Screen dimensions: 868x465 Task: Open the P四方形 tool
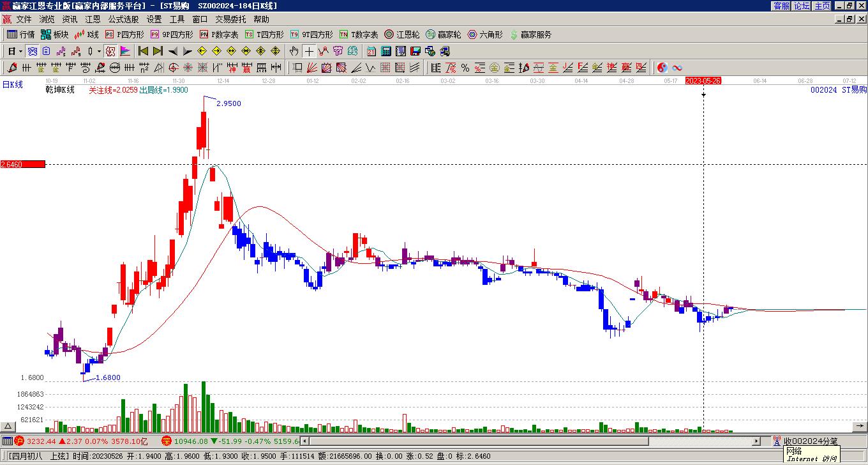coord(124,34)
